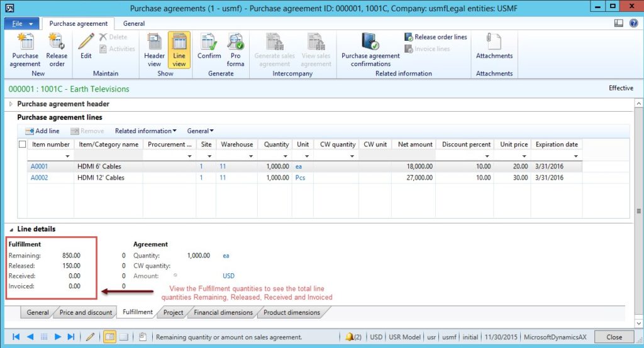Confirm the purchase agreement
The width and height of the screenshot is (644, 348).
(x=209, y=46)
